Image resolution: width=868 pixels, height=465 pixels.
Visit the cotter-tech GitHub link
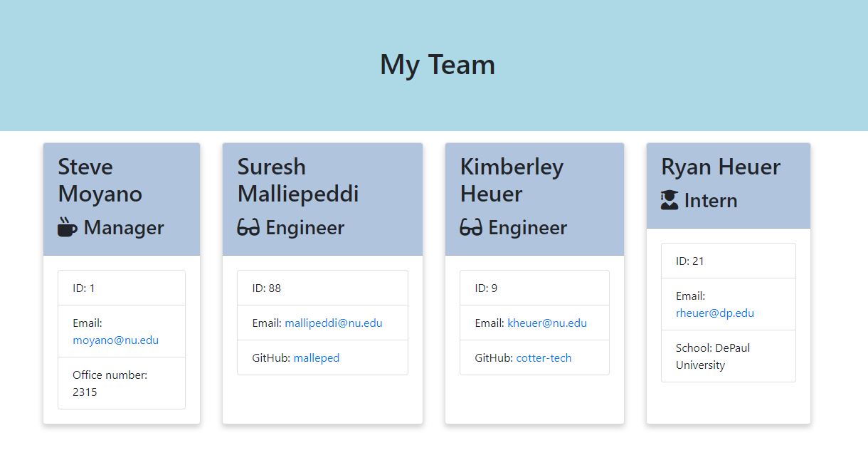[544, 358]
